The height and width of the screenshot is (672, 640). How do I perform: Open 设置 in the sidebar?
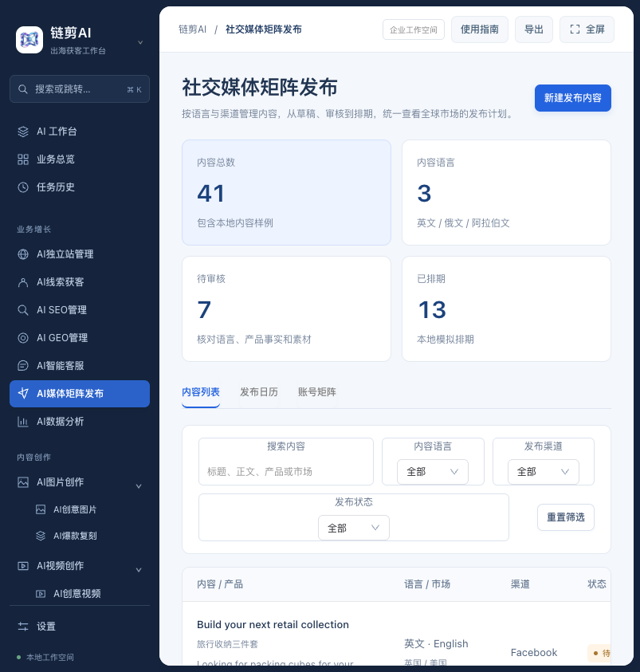(x=80, y=627)
